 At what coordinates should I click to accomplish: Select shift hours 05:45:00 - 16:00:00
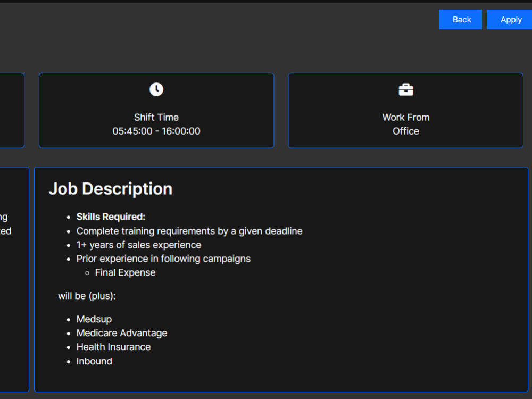click(x=156, y=131)
